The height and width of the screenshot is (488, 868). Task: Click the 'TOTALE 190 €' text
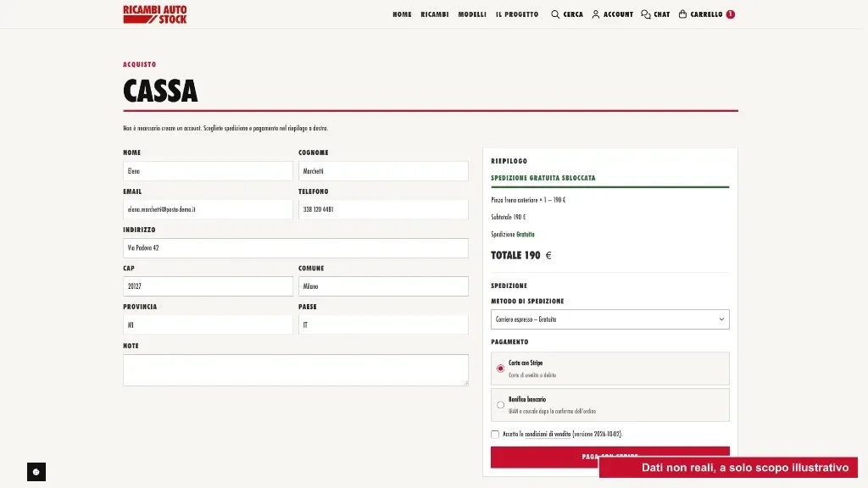[521, 255]
